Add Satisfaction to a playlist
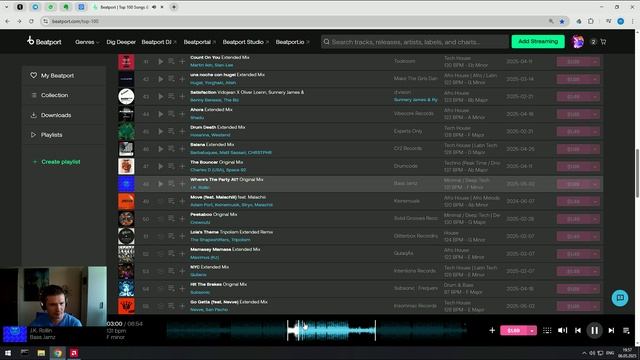Screen dimensions: 640x360 click(x=182, y=97)
